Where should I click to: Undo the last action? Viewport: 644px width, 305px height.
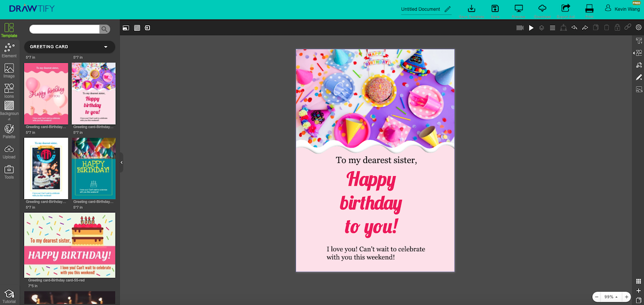(574, 27)
